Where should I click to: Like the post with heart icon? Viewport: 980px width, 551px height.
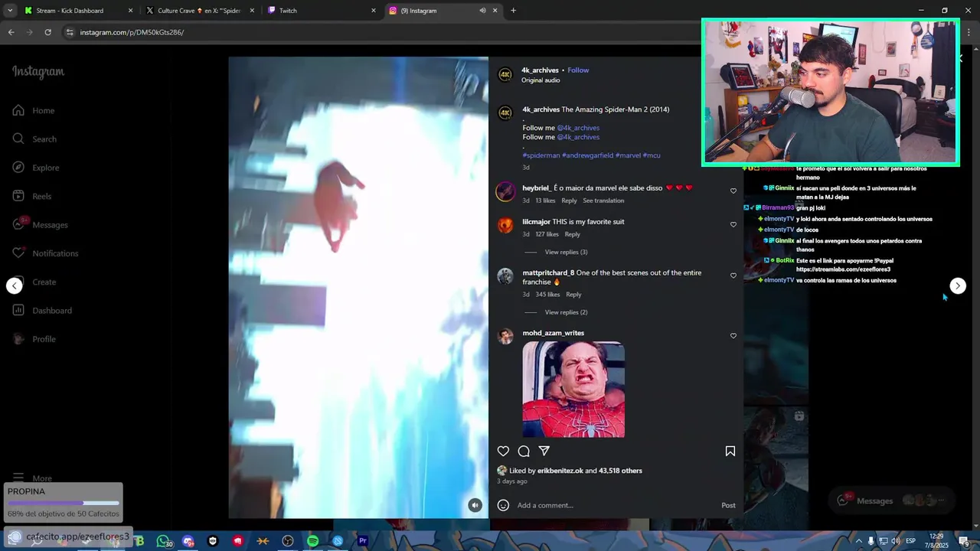(x=503, y=452)
